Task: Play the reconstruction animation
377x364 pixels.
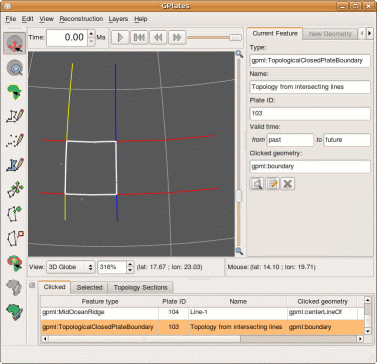Action: click(x=120, y=37)
